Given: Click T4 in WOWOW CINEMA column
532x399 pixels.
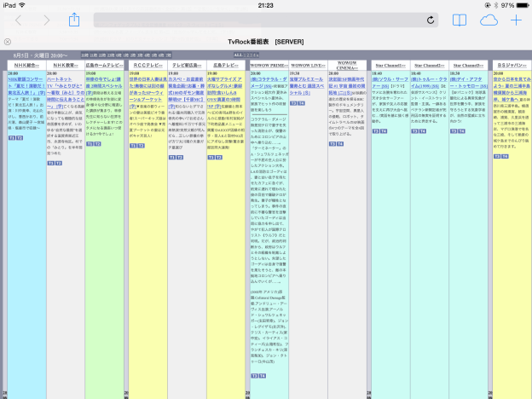Looking at the screenshot, I should coord(340,144).
